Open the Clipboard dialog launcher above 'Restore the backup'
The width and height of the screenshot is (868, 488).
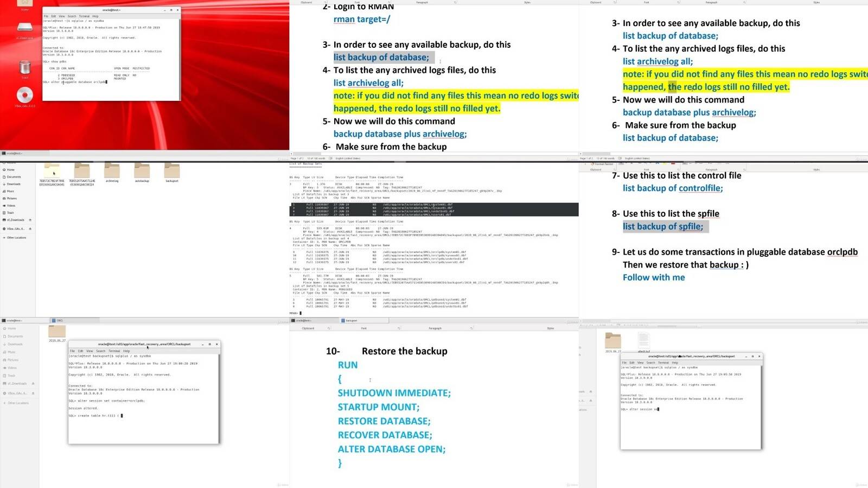coord(329,328)
